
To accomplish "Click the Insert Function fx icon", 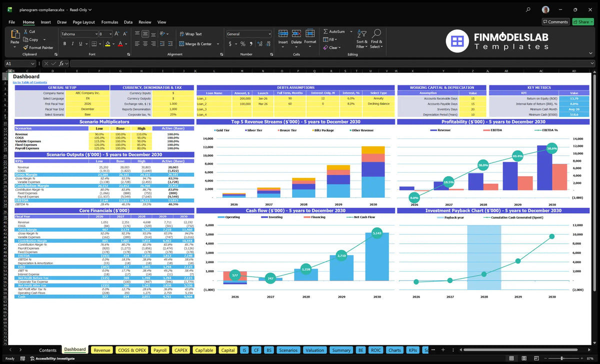I will point(60,63).
